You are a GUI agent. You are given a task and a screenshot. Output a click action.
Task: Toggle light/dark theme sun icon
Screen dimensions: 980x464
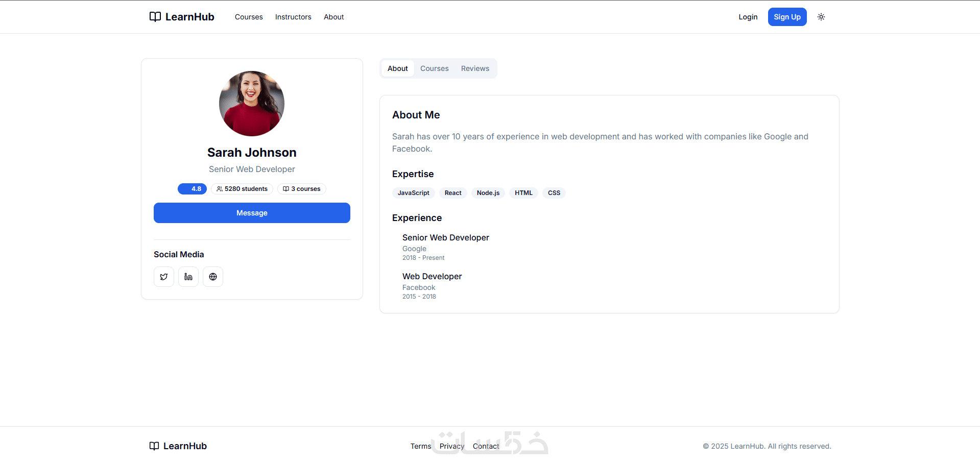821,17
